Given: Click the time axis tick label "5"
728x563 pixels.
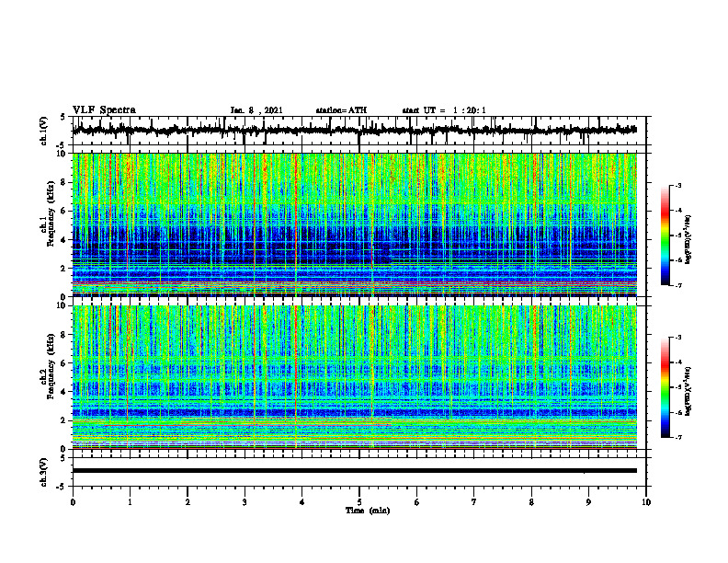Looking at the screenshot, I should [359, 502].
